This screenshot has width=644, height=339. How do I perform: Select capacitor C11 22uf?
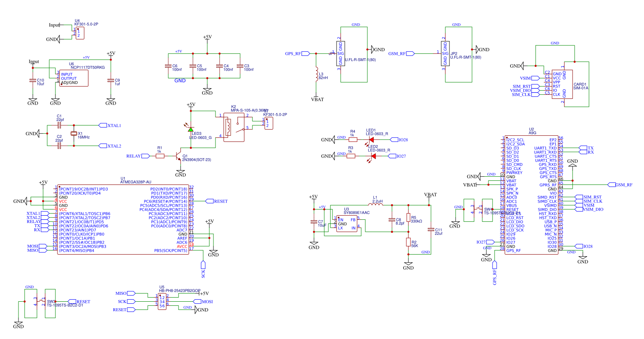[x=431, y=230]
